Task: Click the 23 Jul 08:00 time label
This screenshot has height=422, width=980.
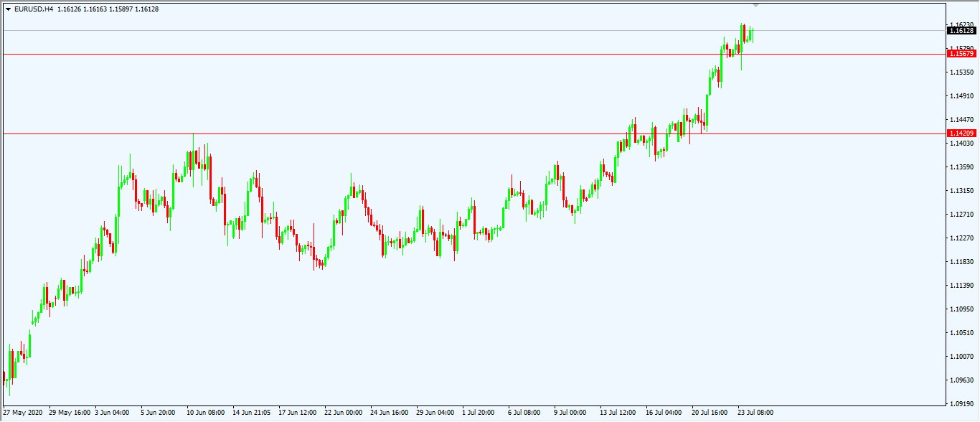Action: tap(755, 413)
